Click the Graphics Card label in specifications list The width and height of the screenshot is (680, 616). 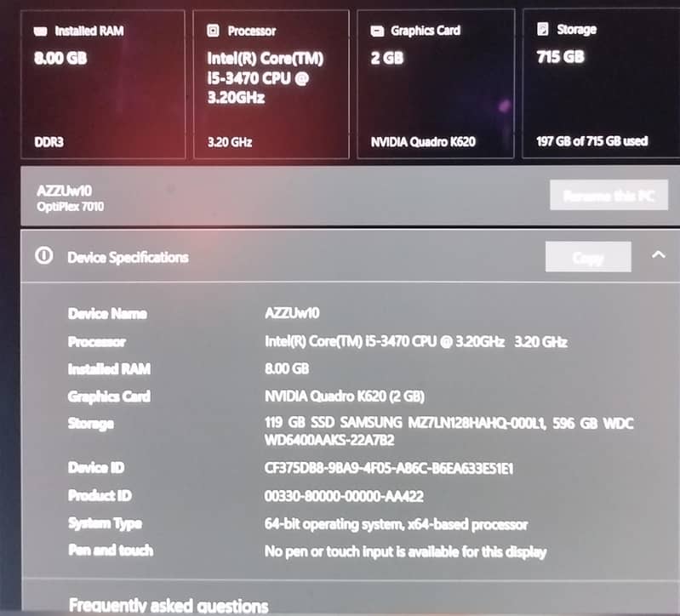tap(109, 396)
